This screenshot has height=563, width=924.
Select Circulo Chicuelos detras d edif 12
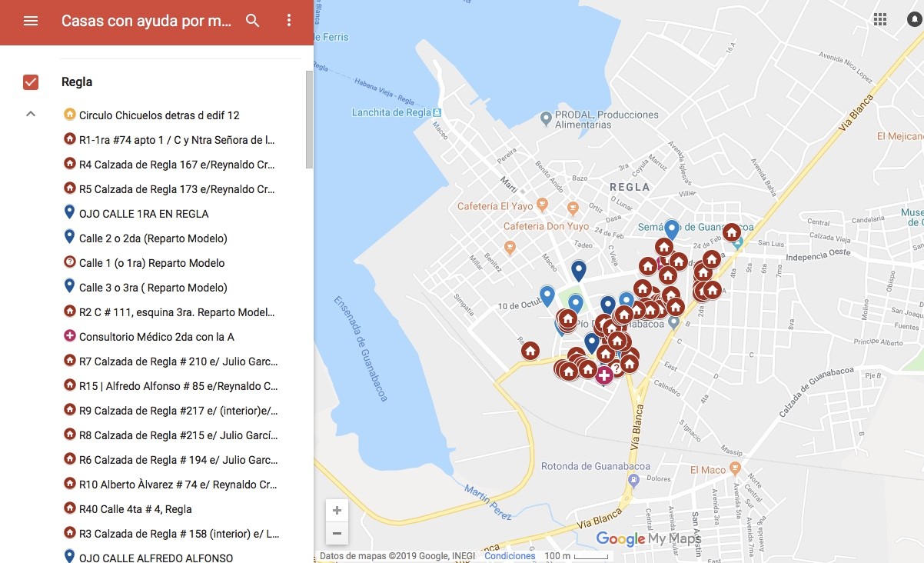click(x=159, y=115)
